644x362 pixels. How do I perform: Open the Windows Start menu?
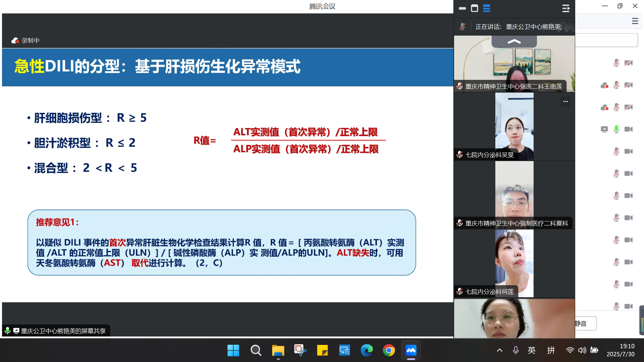(233, 350)
